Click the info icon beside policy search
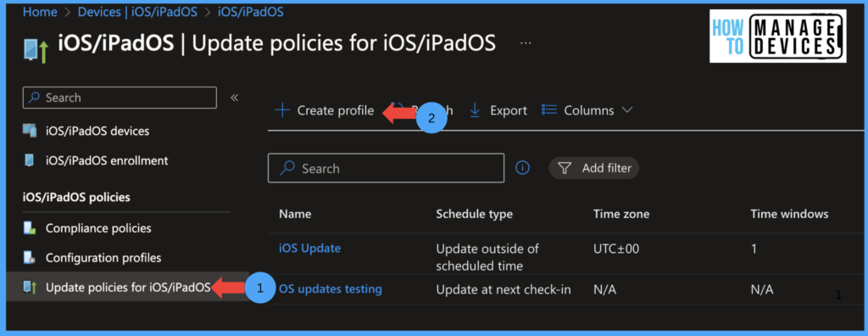Screen dimensions: 868x336 click(x=522, y=167)
